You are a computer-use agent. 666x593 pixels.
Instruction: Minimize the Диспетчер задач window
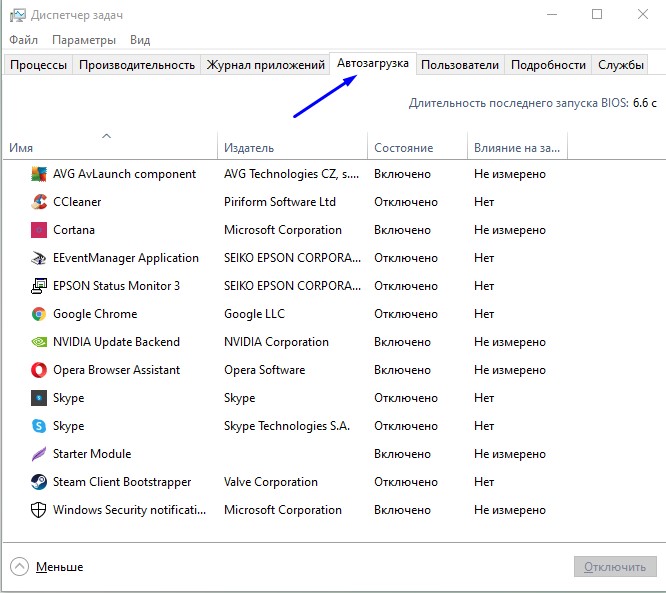(552, 14)
